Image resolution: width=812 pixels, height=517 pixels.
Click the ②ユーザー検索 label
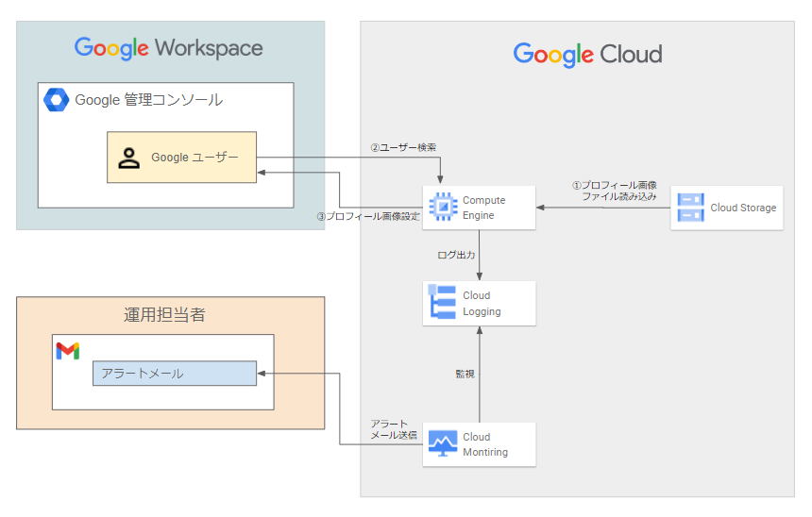tap(403, 147)
